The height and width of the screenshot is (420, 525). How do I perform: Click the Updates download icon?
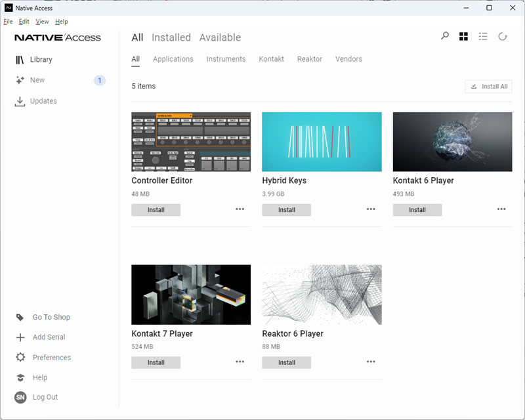20,102
